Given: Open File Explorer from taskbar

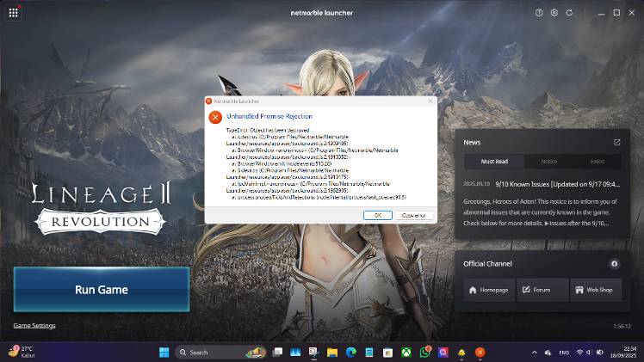Looking at the screenshot, I should pyautogui.click(x=332, y=353).
